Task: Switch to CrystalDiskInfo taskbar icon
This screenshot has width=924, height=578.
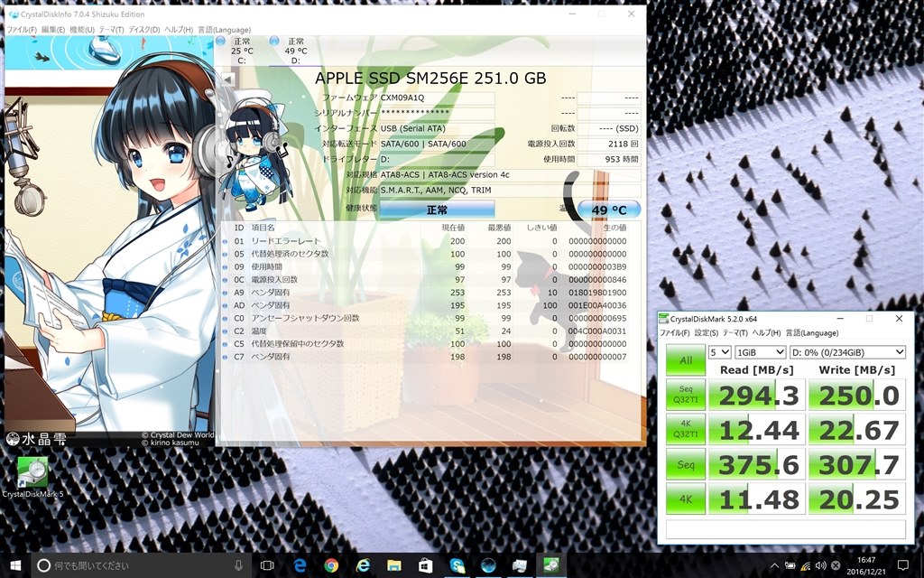Action: [x=488, y=565]
